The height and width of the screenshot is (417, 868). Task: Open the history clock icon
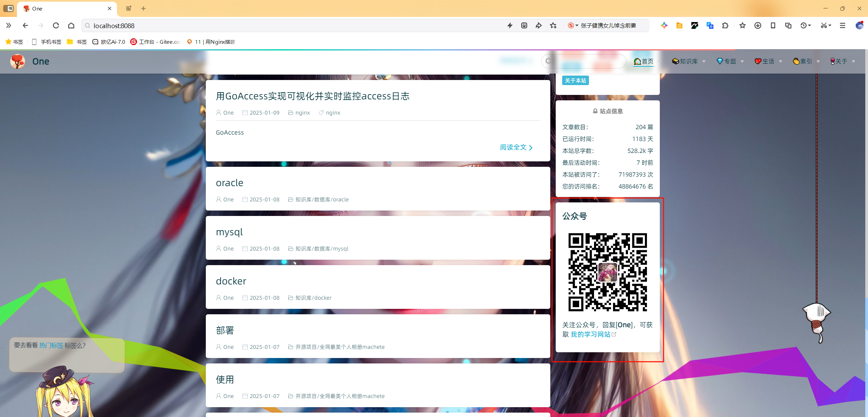click(x=803, y=25)
